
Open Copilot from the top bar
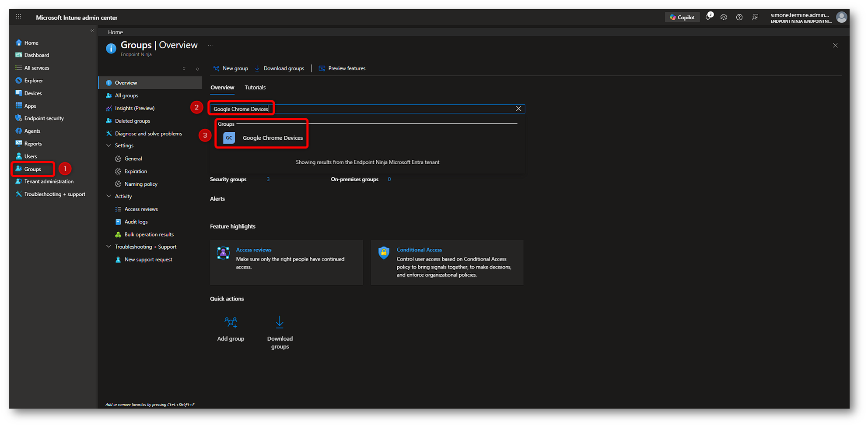click(x=682, y=18)
